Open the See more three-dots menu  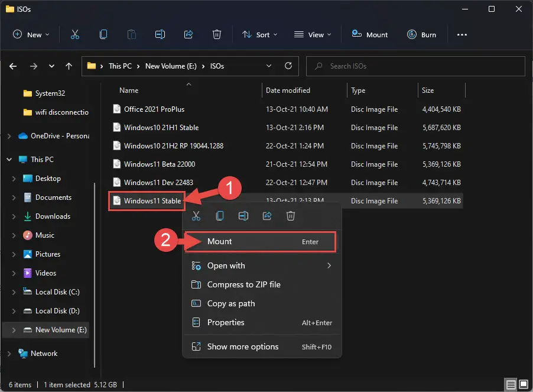[x=461, y=34]
